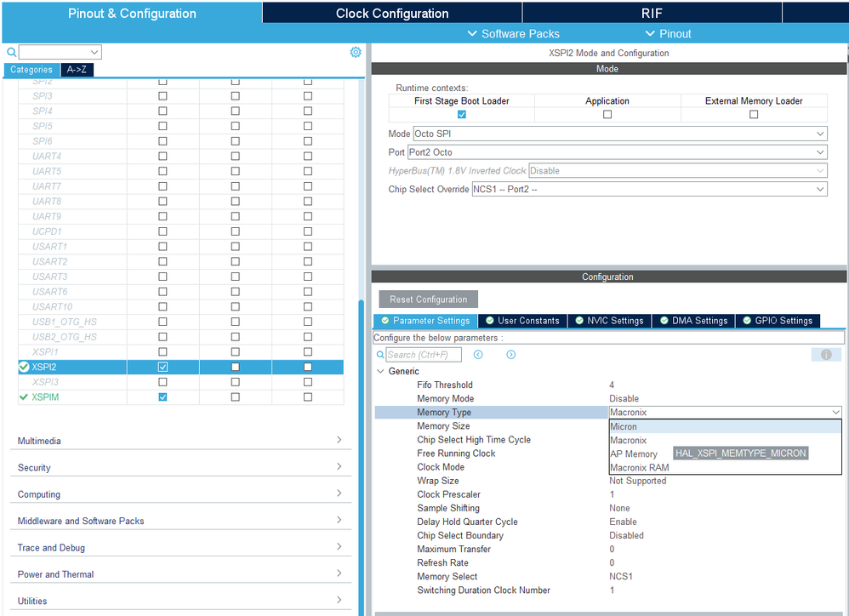Choose AP Memory from the list
849x616 pixels.
pos(634,453)
